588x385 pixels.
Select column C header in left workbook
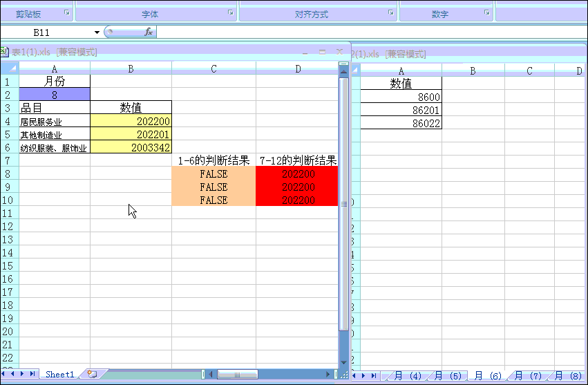coord(214,68)
